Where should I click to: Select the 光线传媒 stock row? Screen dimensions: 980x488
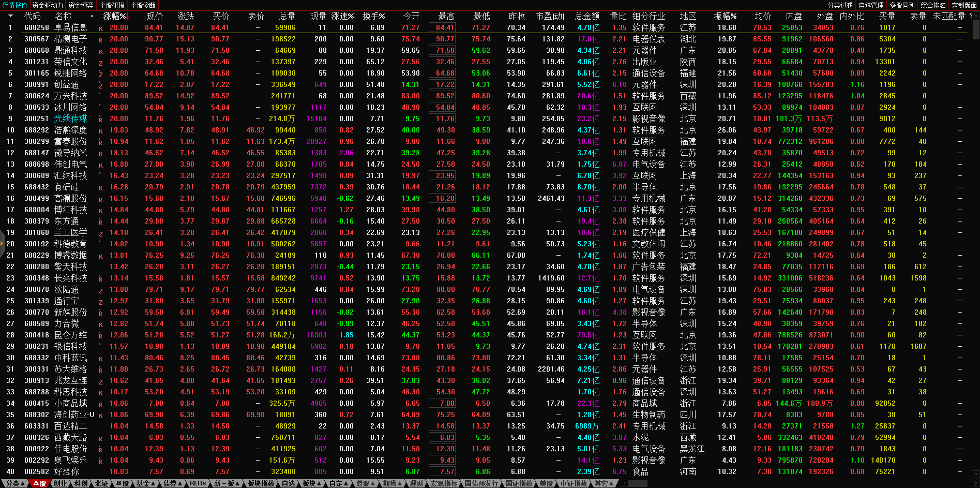(x=71, y=119)
